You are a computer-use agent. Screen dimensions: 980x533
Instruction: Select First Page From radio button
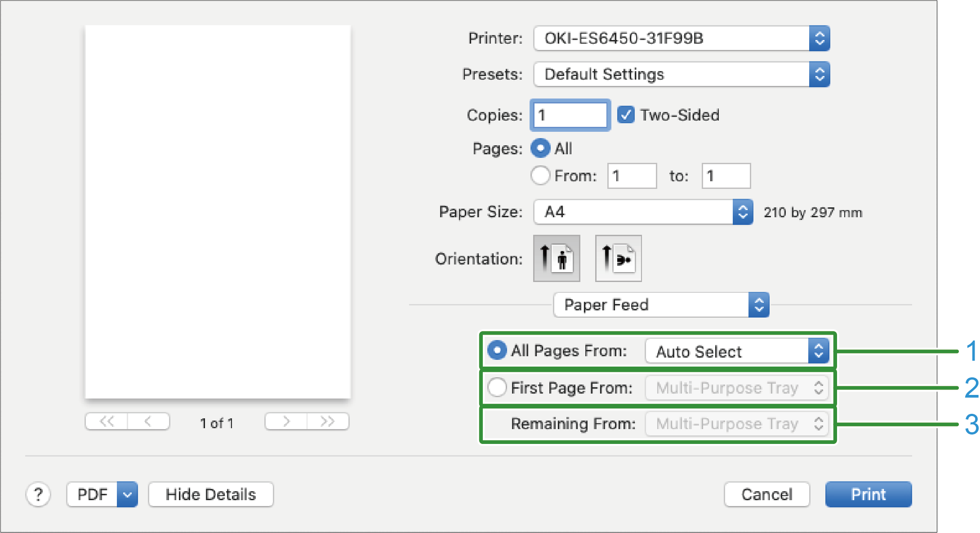(497, 387)
